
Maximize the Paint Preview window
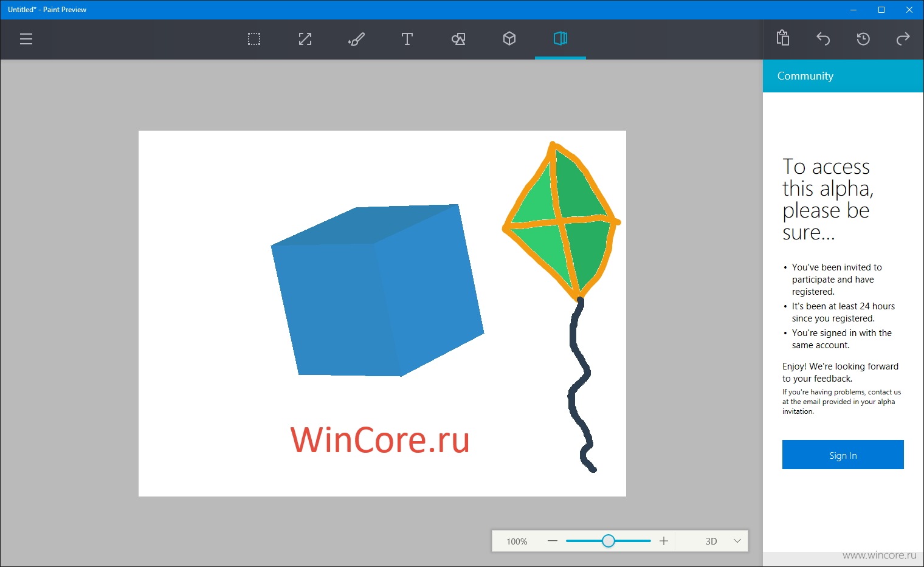(x=881, y=10)
